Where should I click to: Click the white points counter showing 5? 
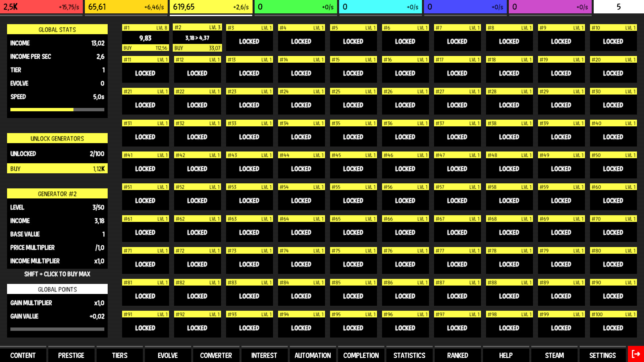pos(619,7)
